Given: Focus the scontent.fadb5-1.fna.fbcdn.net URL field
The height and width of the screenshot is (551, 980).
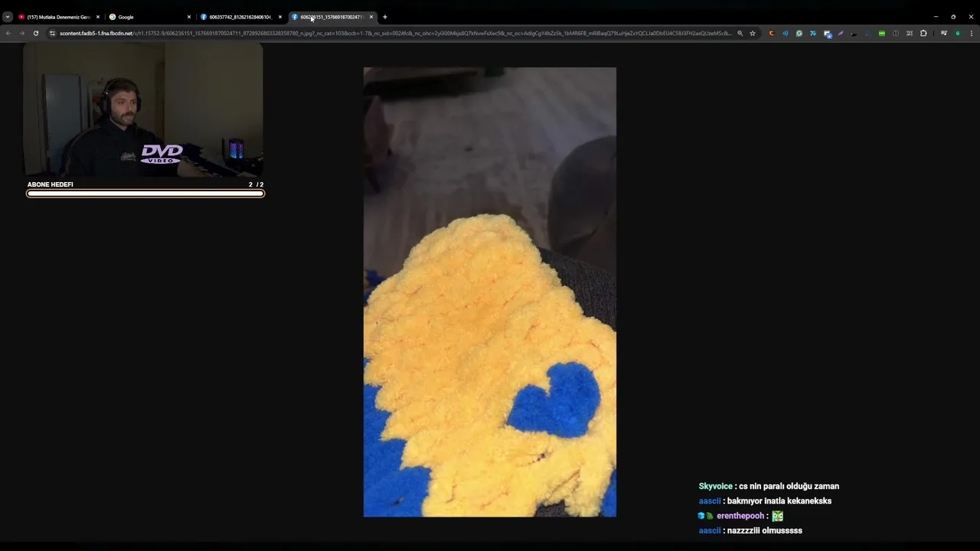Looking at the screenshot, I should click(396, 33).
